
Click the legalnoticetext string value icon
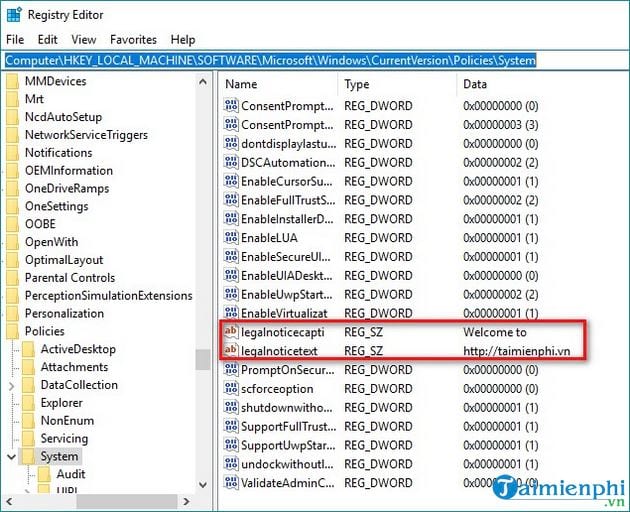pos(230,351)
